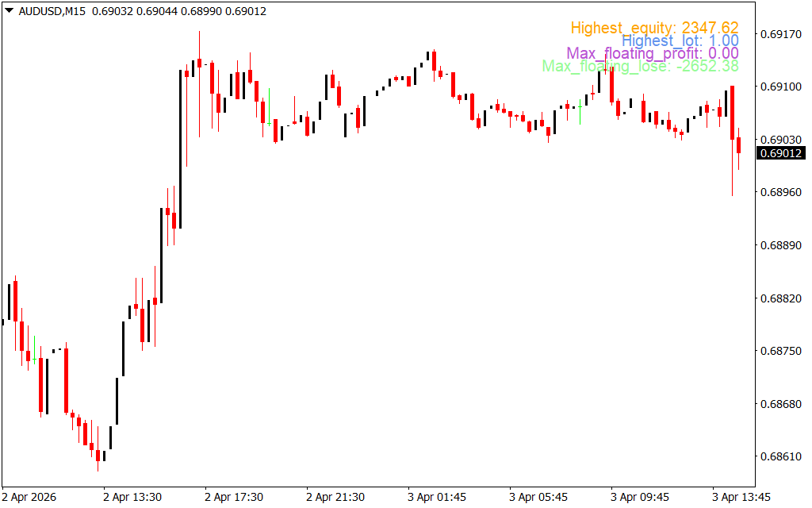Screen dimensions: 812x508
Task: Select 0.68820 on the price axis
Action: [x=781, y=298]
